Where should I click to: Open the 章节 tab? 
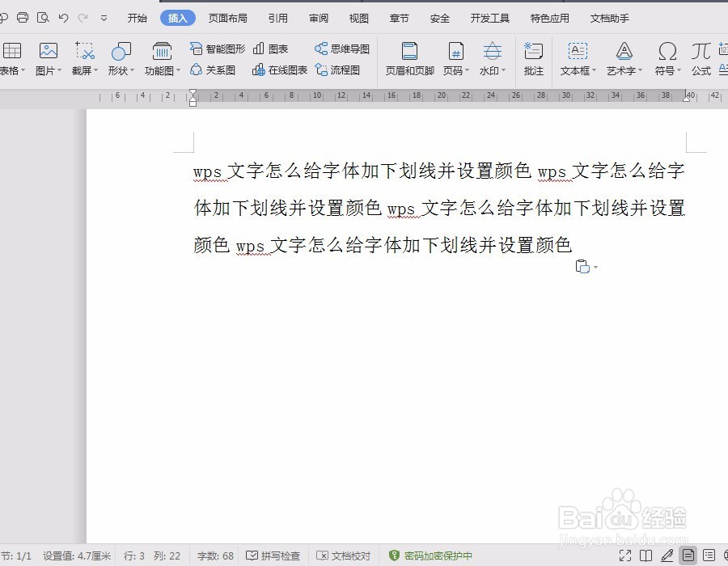coord(400,18)
